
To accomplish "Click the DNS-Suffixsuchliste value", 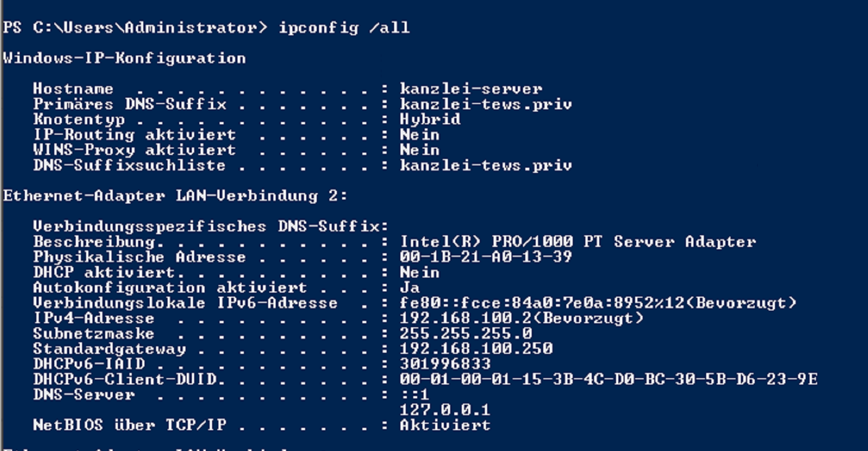I will coord(485,166).
